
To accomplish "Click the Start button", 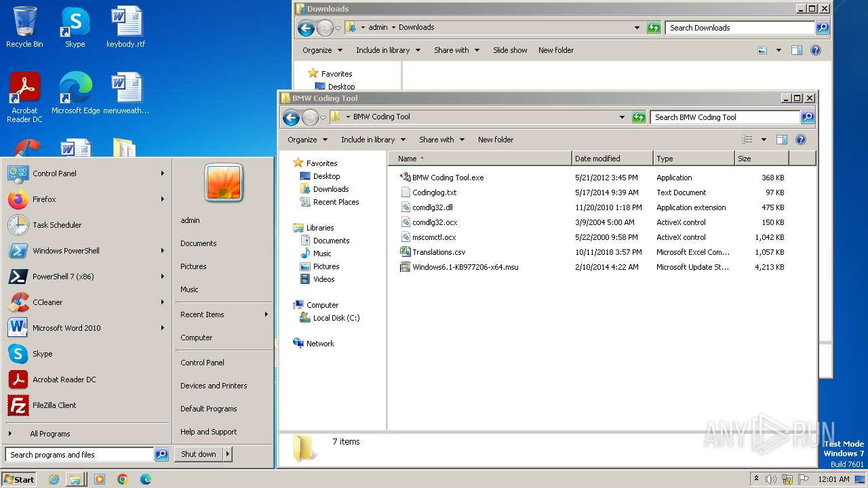I will pos(19,479).
